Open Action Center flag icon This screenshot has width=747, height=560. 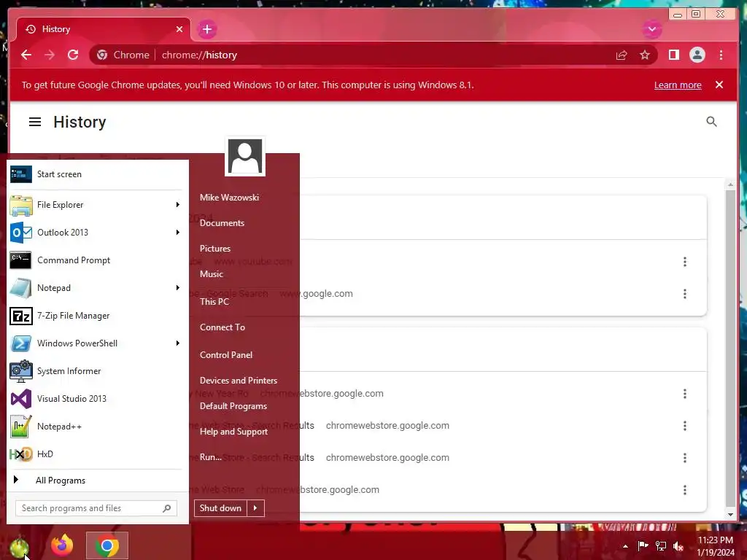coord(643,546)
